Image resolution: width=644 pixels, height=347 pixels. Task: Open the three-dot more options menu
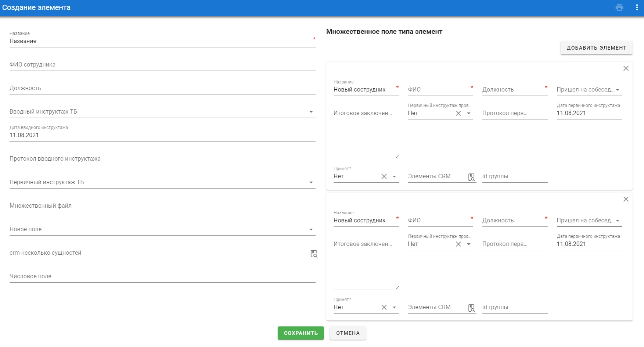[637, 7]
